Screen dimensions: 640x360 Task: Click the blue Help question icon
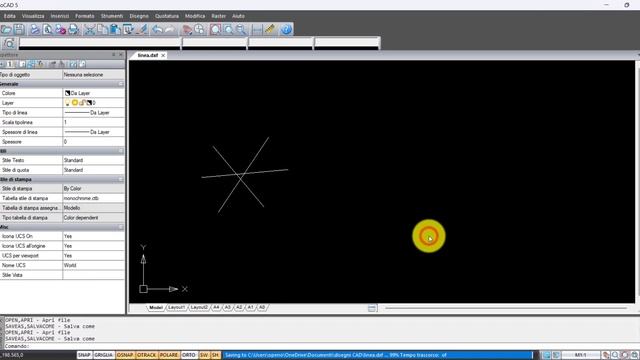pyautogui.click(x=287, y=29)
